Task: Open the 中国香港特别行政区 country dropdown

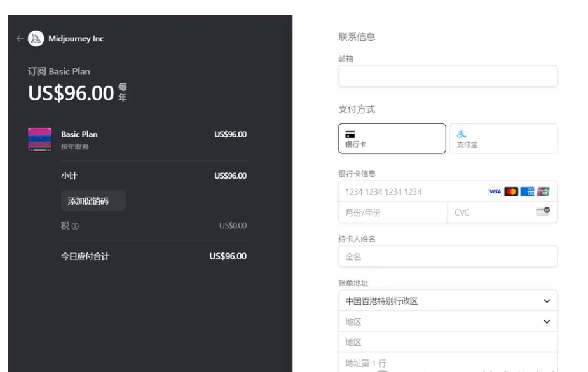Action: point(448,301)
